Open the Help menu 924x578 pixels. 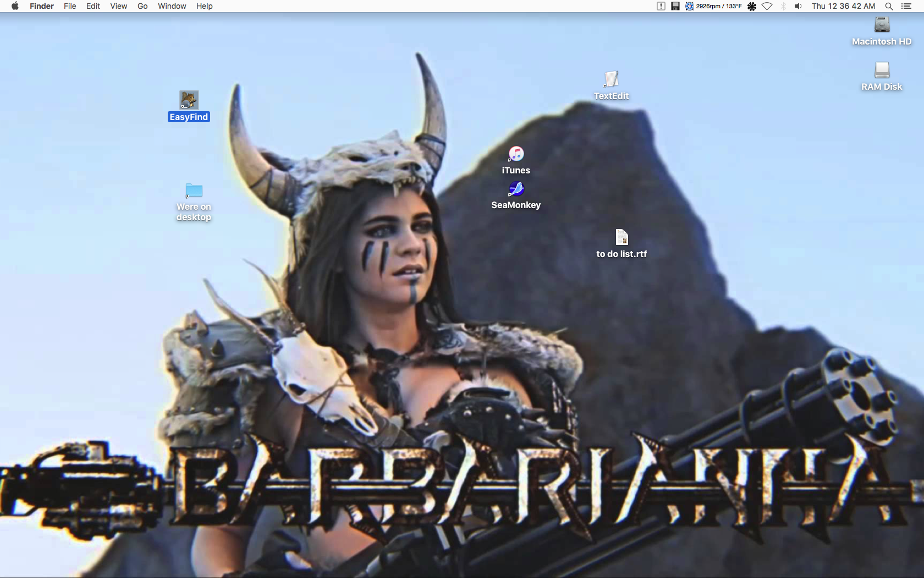[205, 6]
